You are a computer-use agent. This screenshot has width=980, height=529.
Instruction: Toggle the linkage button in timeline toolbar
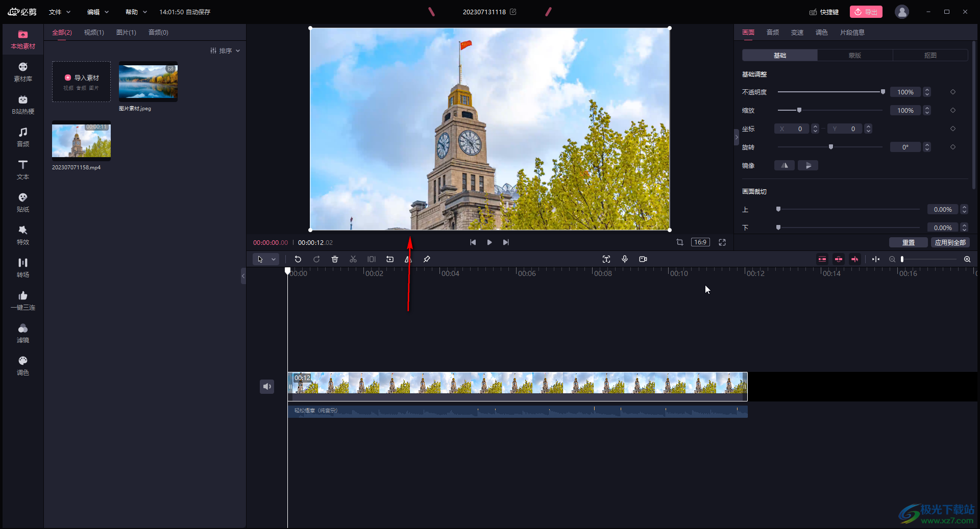pos(855,259)
